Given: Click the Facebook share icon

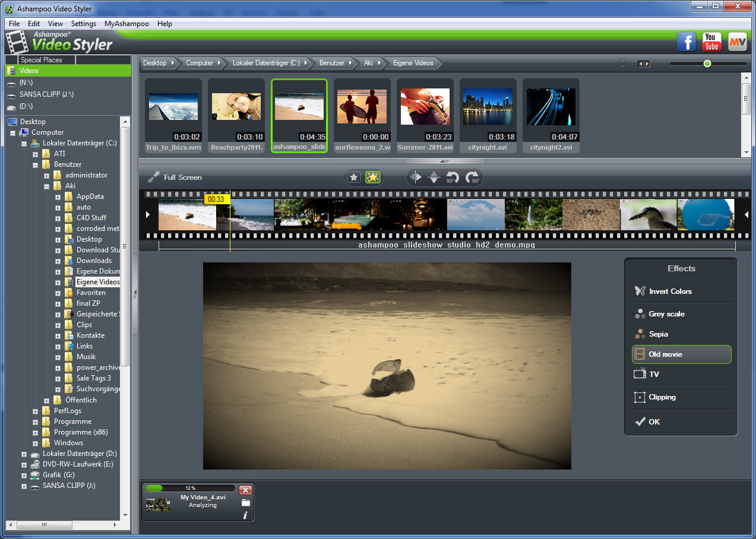Looking at the screenshot, I should tap(687, 42).
